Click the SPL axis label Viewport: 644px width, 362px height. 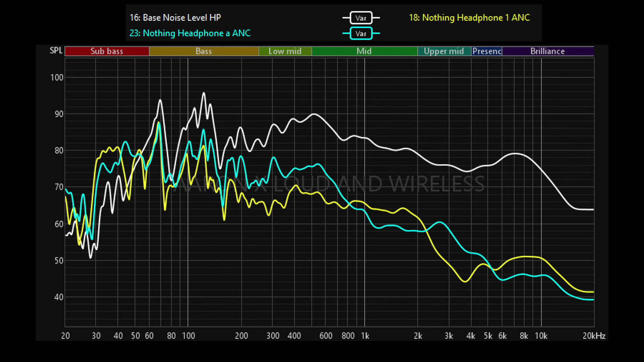pos(56,51)
